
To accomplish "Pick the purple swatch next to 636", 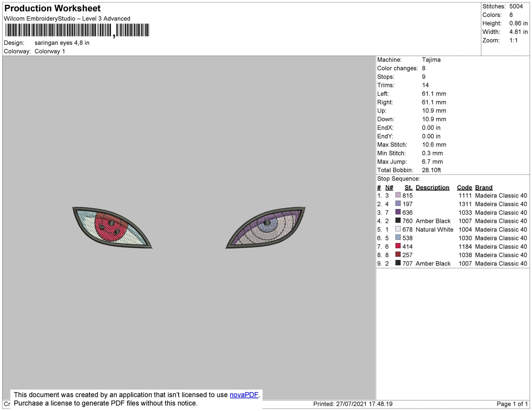I will pyautogui.click(x=398, y=212).
